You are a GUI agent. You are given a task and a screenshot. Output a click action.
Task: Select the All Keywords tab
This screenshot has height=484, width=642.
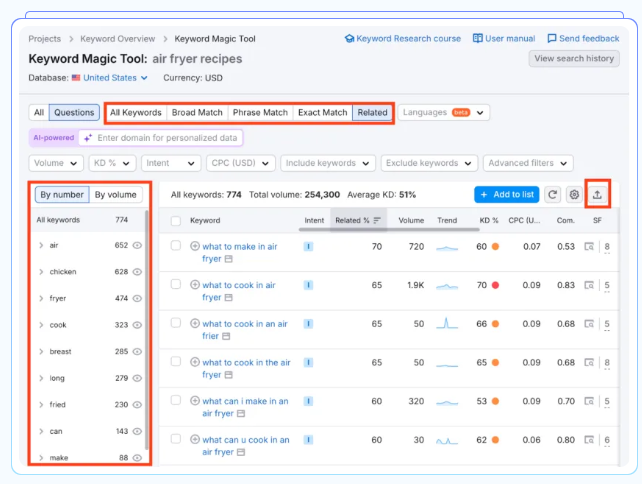[x=136, y=112]
